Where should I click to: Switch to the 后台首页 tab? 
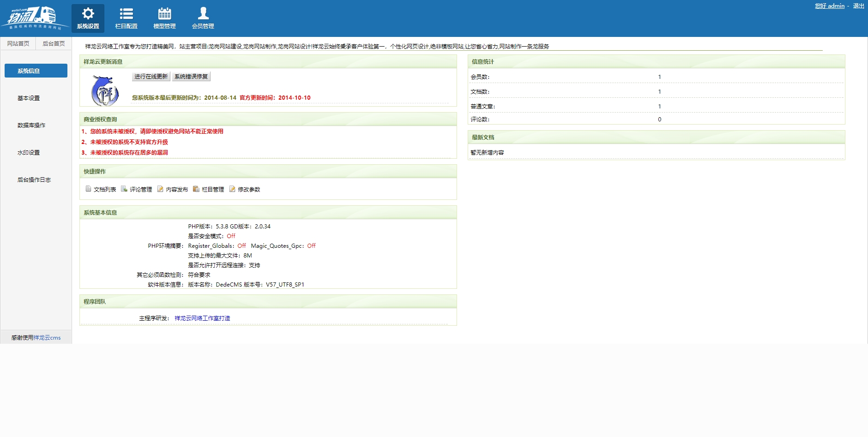click(54, 43)
